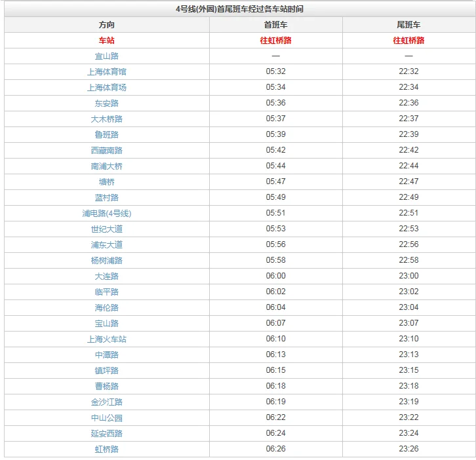Click the 中山公园 station link

pyautogui.click(x=106, y=418)
